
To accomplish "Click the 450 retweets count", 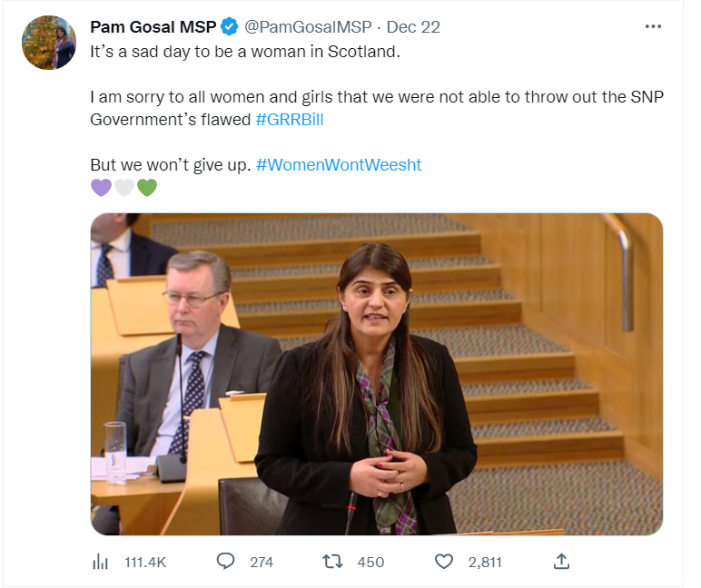I will pyautogui.click(x=370, y=562).
